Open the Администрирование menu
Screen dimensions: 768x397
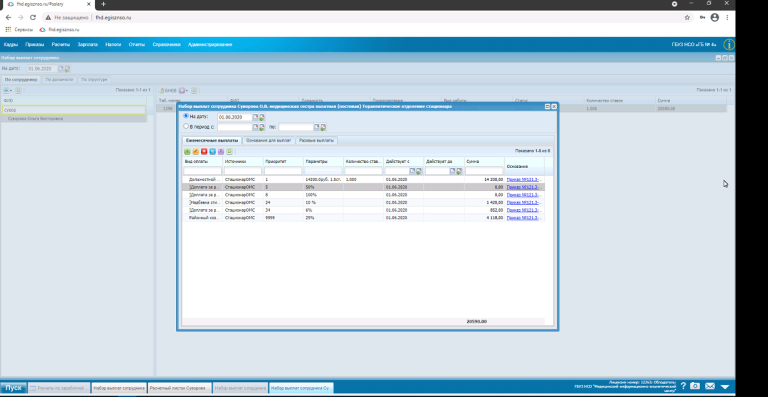pyautogui.click(x=210, y=45)
